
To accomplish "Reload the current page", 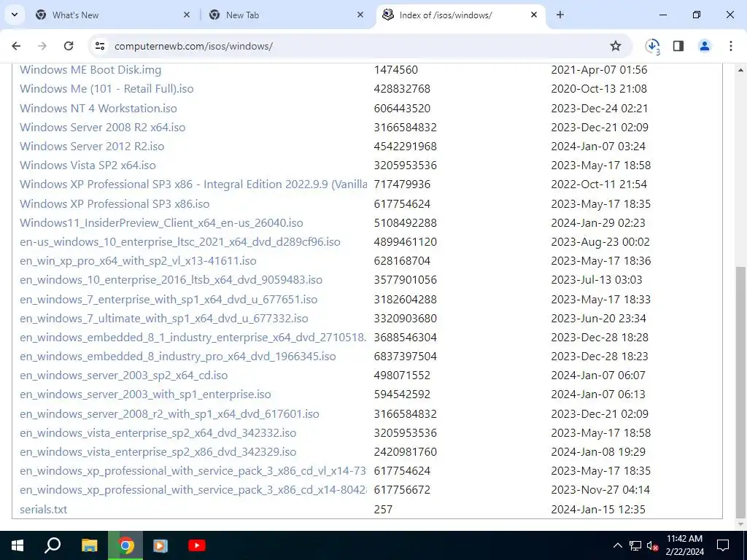I will 69,46.
